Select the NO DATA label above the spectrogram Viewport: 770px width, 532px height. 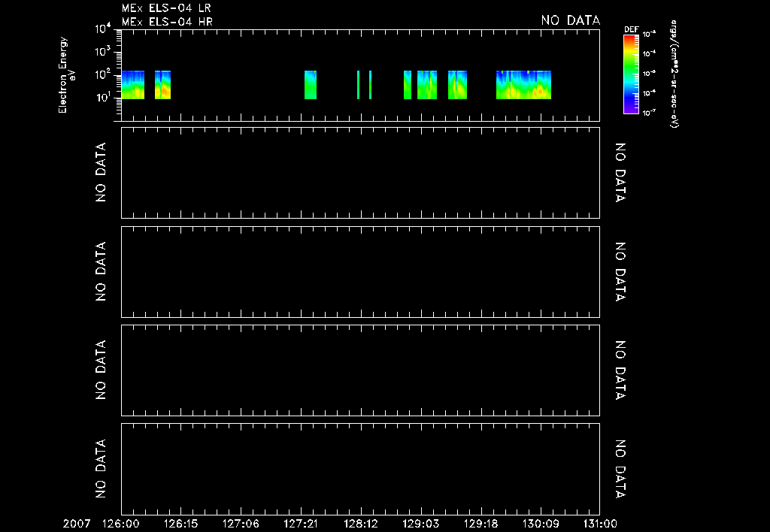(x=571, y=20)
